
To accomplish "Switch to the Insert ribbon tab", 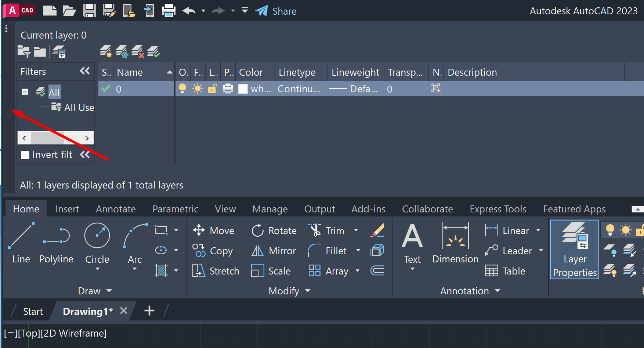I will click(67, 209).
